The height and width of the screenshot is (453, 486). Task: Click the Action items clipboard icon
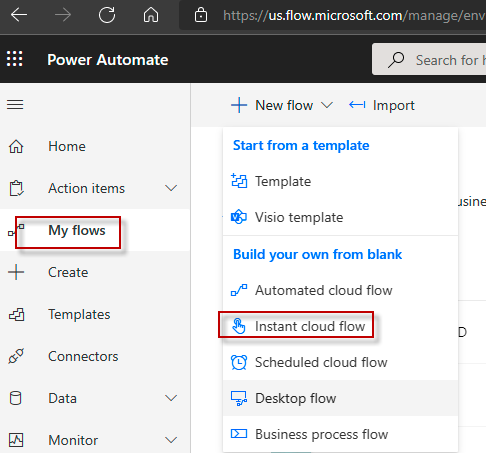click(x=16, y=188)
